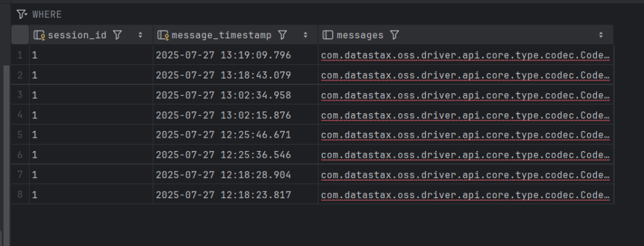Select the message_timestamp column header label
644x246 pixels.
(222, 35)
